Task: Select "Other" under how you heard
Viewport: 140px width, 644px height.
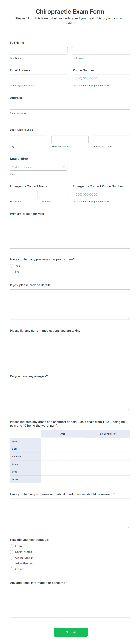Action: 11,569
